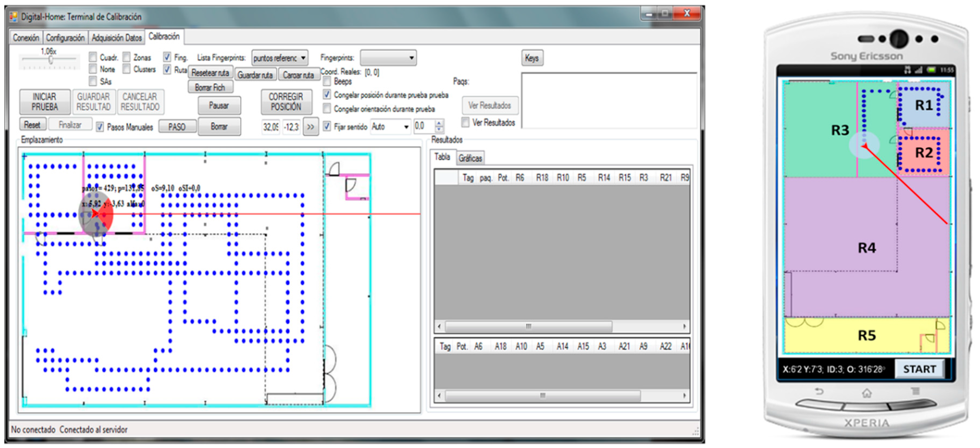Open the Auto sentido dropdown
Image resolution: width=980 pixels, height=448 pixels.
pos(406,127)
